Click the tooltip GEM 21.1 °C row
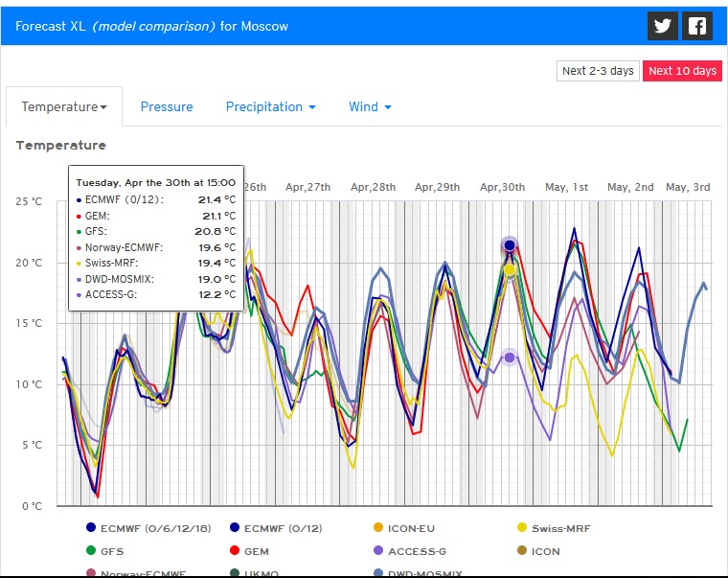 tap(156, 216)
